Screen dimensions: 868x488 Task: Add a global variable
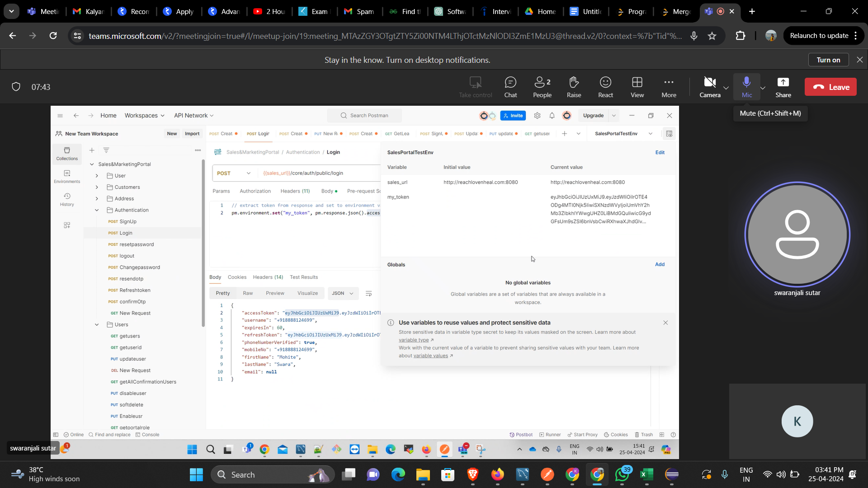click(660, 264)
